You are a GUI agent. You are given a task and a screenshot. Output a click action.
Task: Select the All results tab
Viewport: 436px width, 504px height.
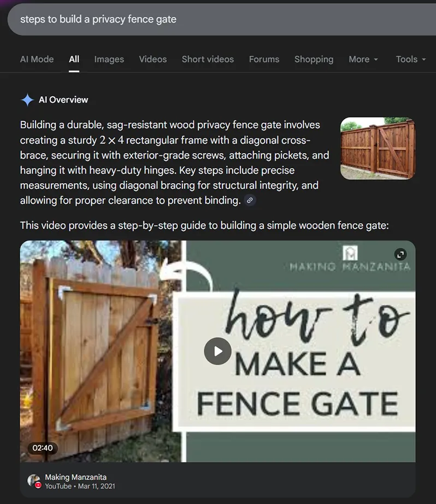(74, 59)
